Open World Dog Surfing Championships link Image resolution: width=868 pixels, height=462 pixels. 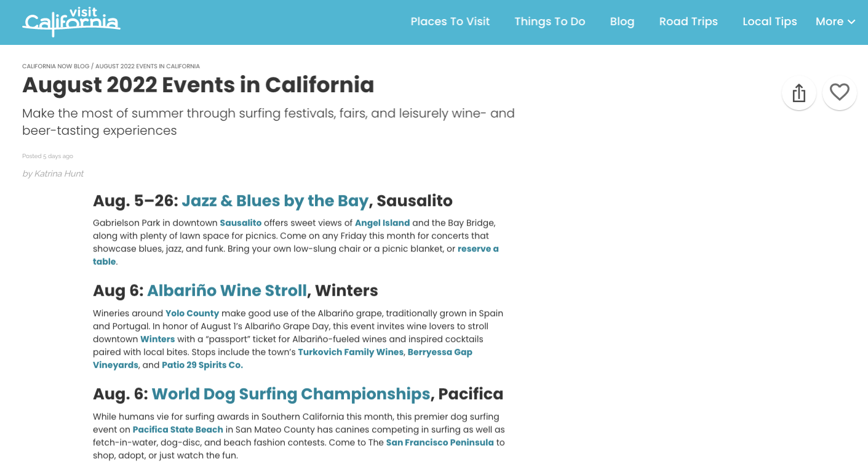click(x=291, y=393)
